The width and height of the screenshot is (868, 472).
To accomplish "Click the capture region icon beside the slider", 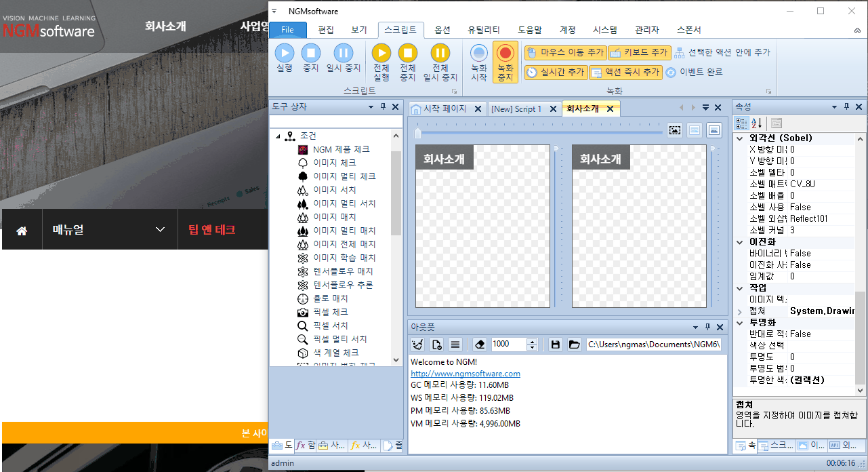I will pyautogui.click(x=675, y=130).
